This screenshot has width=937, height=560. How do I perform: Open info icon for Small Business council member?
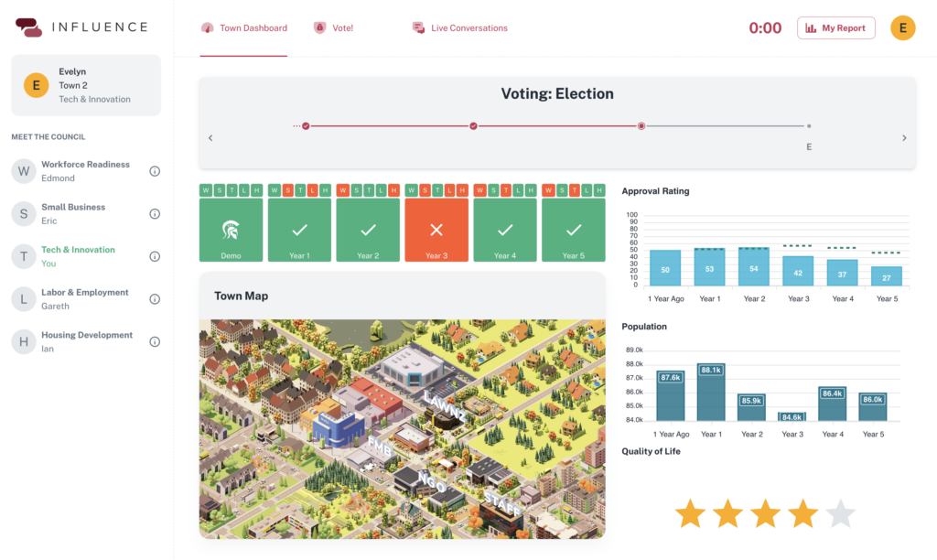pos(155,214)
